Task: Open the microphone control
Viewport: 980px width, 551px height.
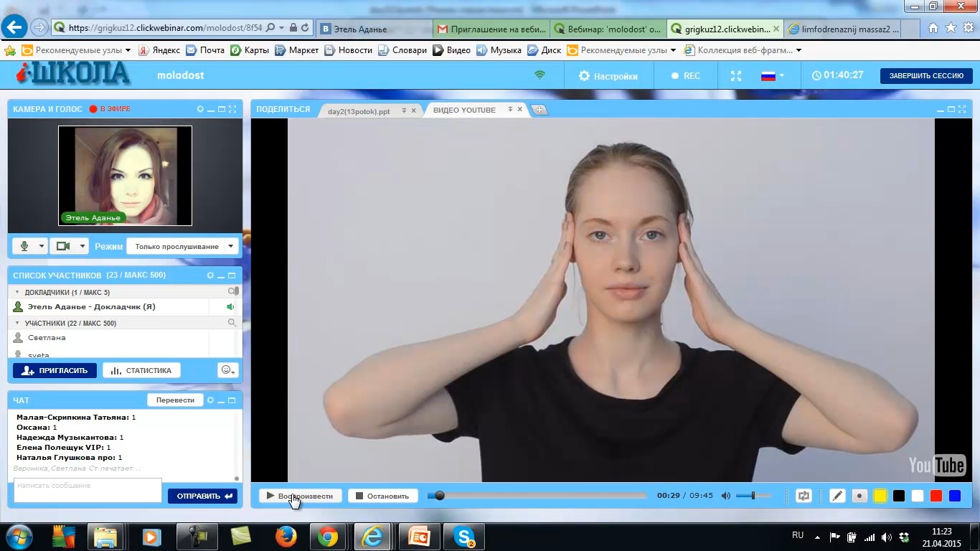Action: click(x=24, y=246)
